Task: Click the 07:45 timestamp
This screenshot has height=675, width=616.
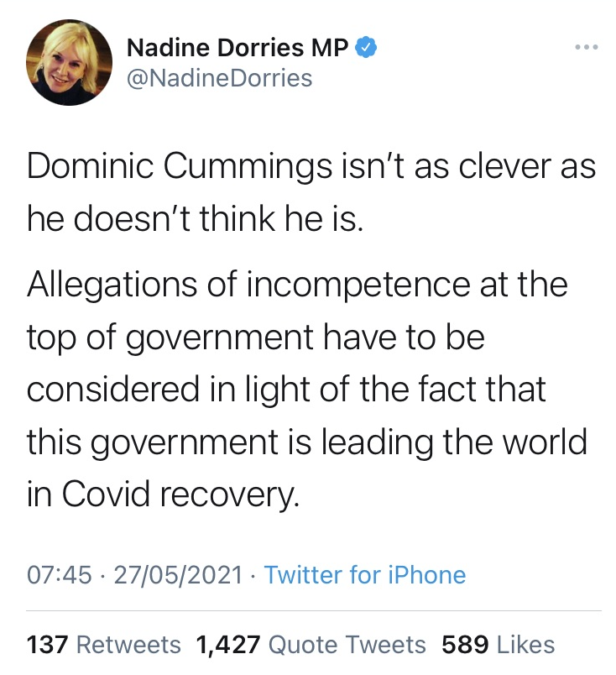Action: click(x=60, y=575)
